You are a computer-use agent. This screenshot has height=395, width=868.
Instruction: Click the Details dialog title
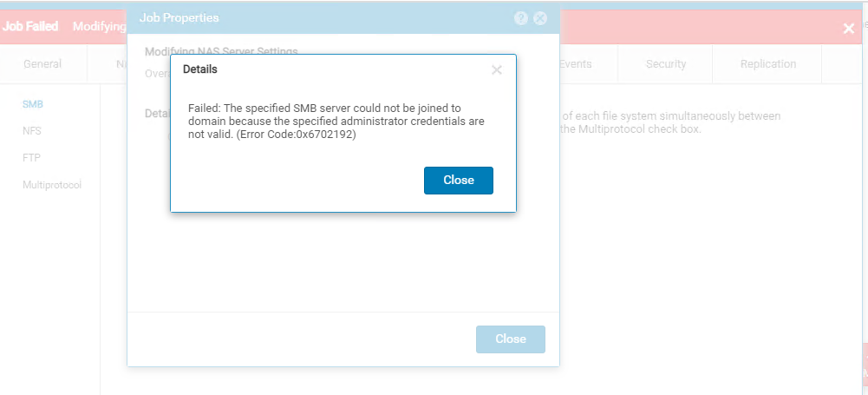[x=200, y=69]
